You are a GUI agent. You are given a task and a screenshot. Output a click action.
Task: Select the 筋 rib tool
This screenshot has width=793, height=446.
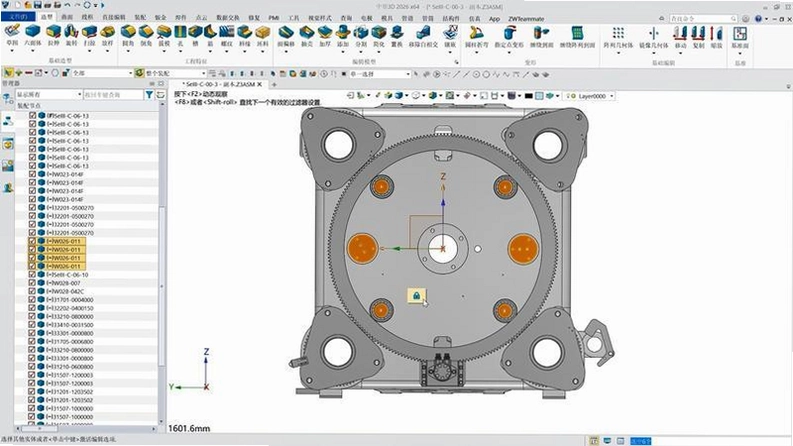[210, 35]
